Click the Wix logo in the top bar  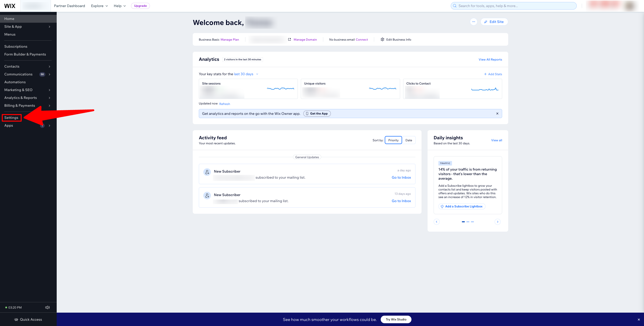[x=10, y=6]
